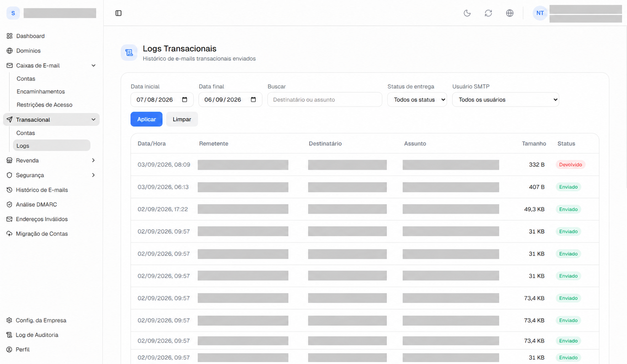Click the Data final date field
The image size is (627, 364).
[230, 99]
